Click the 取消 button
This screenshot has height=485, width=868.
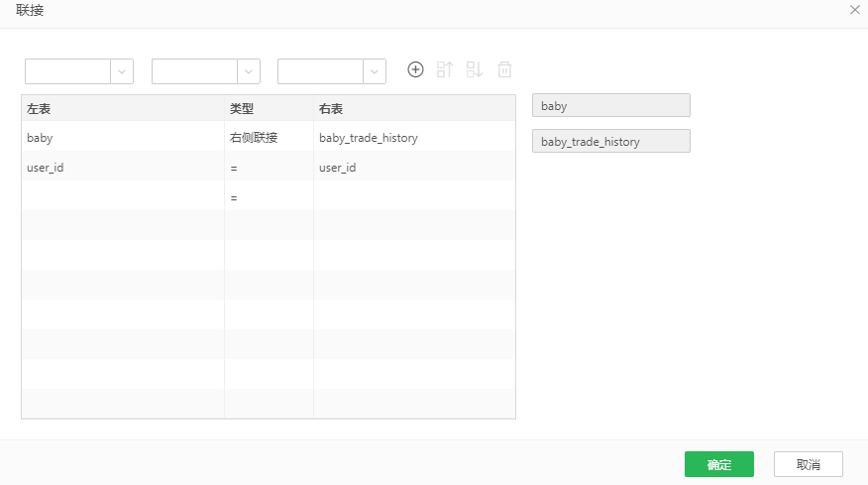(x=808, y=464)
